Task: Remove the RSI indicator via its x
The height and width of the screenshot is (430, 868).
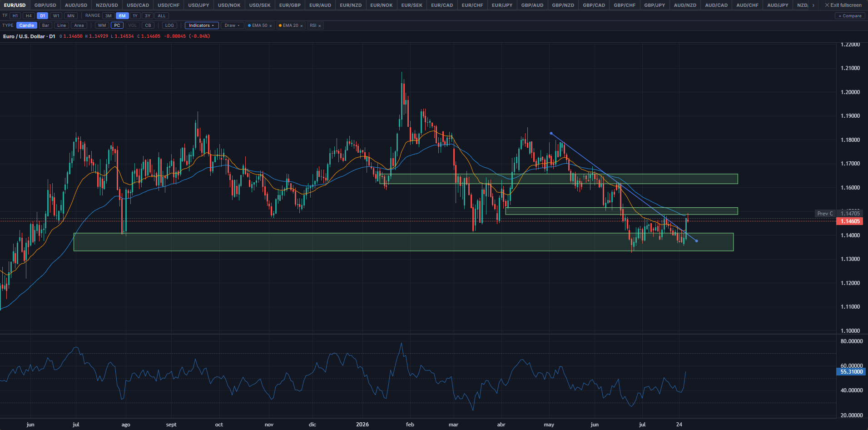Action: (x=320, y=26)
